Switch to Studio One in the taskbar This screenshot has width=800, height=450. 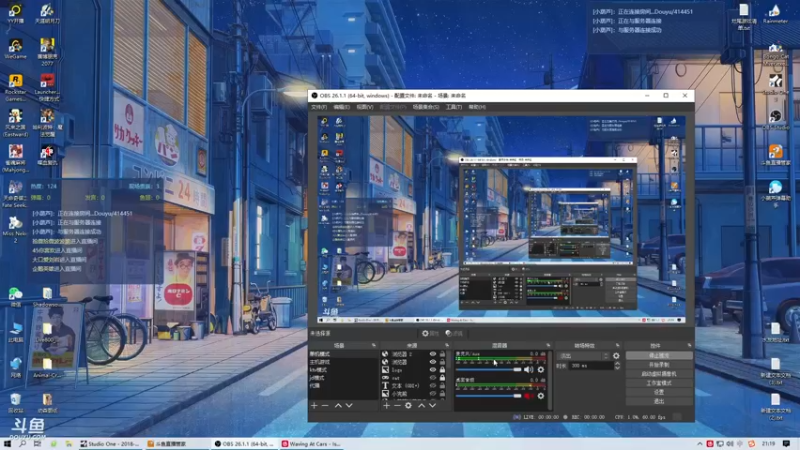coord(110,444)
